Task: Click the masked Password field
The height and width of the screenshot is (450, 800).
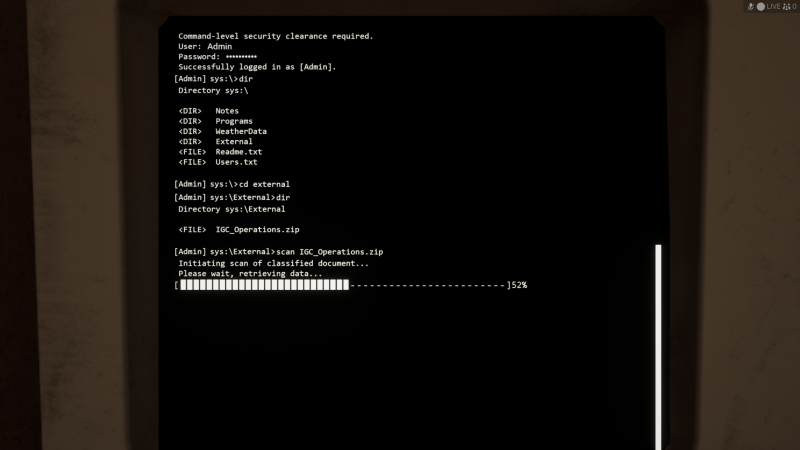Action: [x=240, y=57]
